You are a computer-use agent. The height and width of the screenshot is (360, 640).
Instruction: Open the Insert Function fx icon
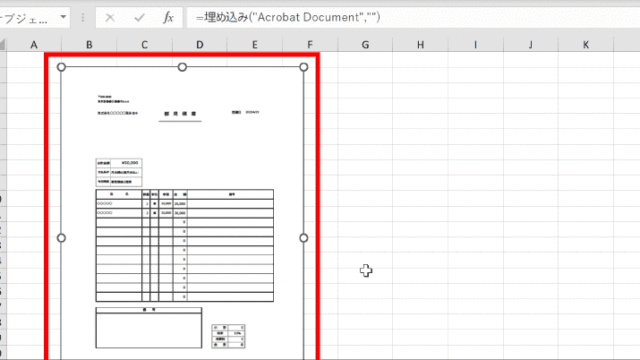coord(168,18)
